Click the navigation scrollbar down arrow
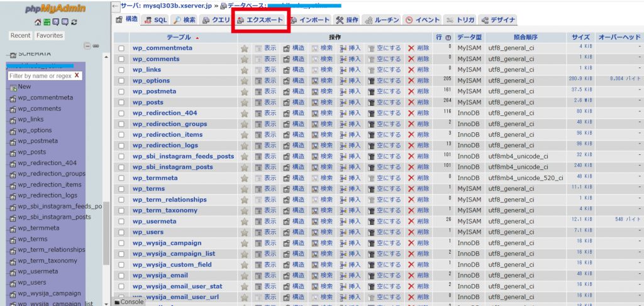 [x=106, y=303]
